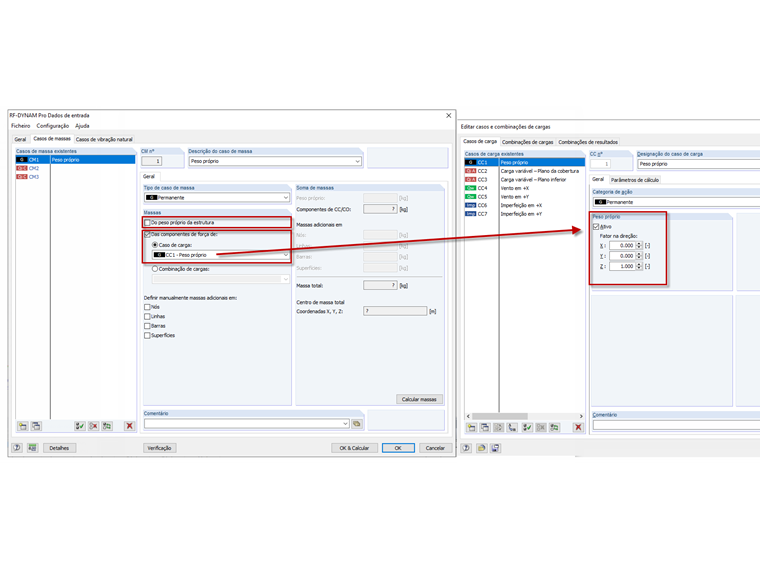Click Comentário field in load cases dialog
This screenshot has height=570, width=760.
coord(677,425)
